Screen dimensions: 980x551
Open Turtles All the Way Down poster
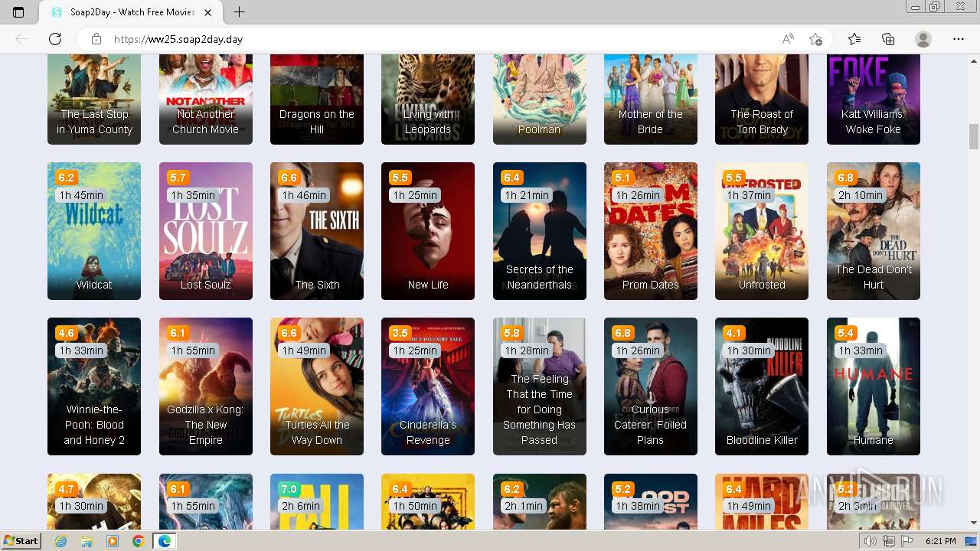[317, 386]
